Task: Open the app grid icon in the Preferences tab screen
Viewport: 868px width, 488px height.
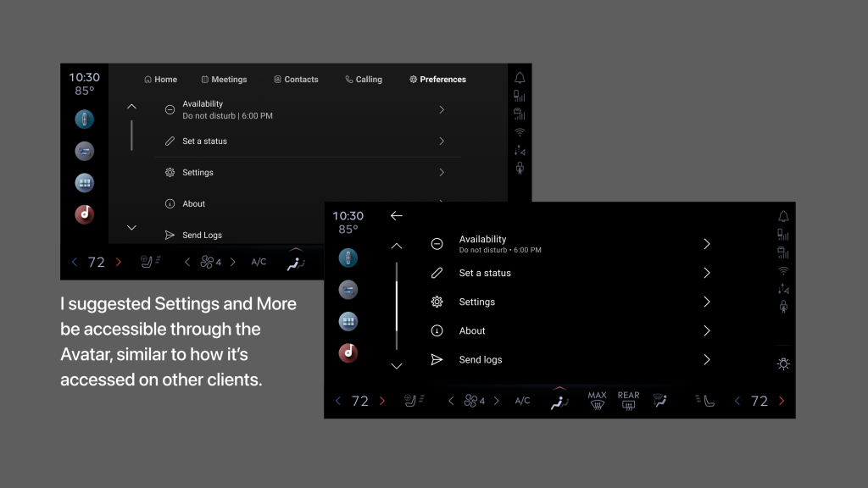Action: tap(84, 183)
